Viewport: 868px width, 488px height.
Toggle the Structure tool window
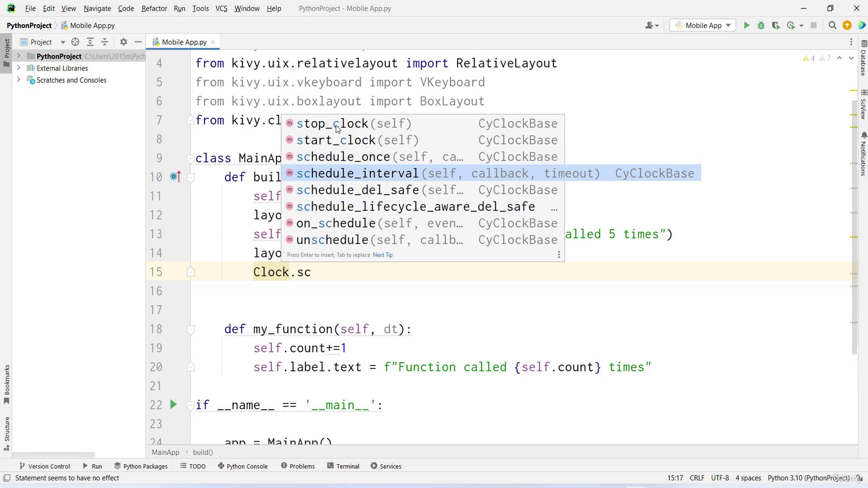point(6,434)
